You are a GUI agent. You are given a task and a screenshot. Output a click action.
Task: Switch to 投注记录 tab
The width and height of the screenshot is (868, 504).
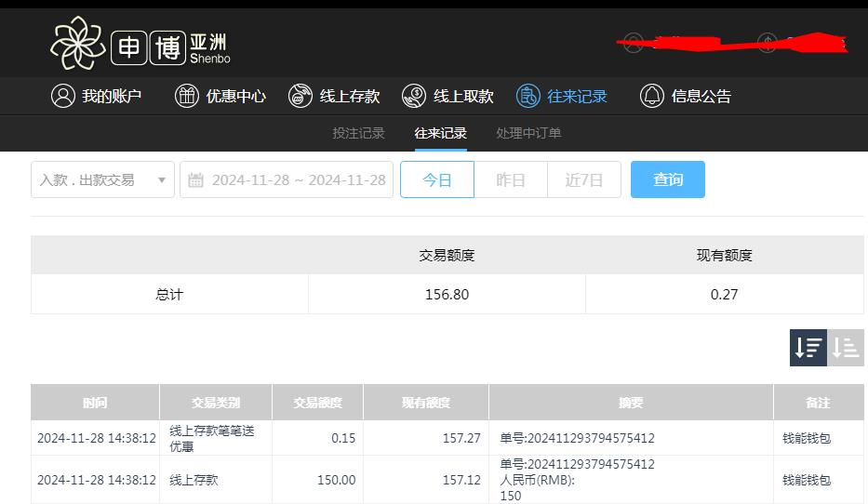(x=358, y=133)
